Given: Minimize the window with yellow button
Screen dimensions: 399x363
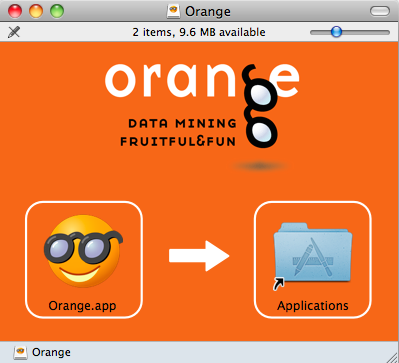Looking at the screenshot, I should click(36, 11).
